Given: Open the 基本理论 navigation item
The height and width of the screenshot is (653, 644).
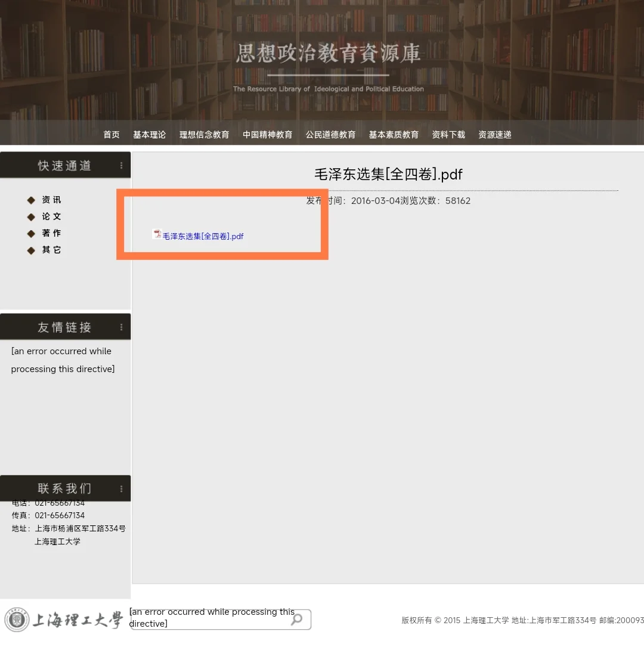Looking at the screenshot, I should [150, 135].
